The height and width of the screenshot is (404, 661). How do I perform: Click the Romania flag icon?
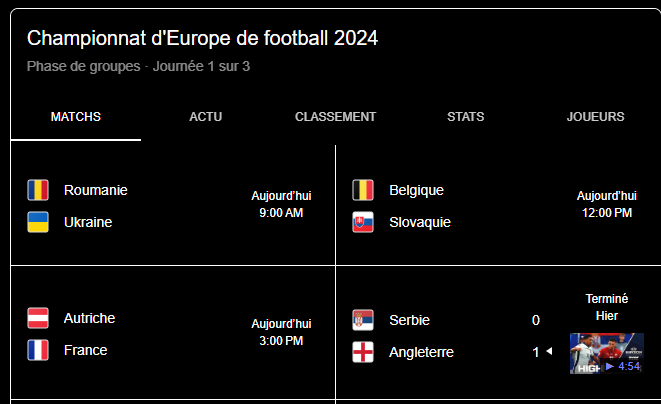click(38, 190)
